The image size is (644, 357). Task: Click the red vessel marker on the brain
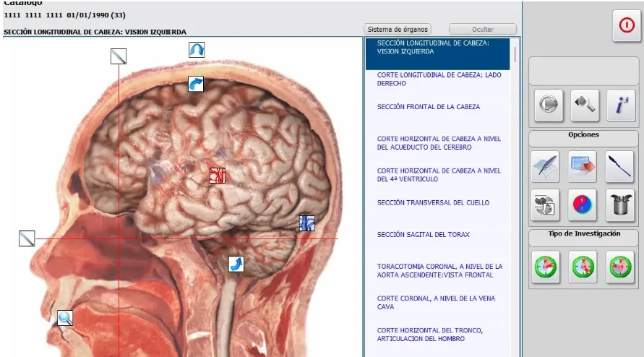pos(218,175)
